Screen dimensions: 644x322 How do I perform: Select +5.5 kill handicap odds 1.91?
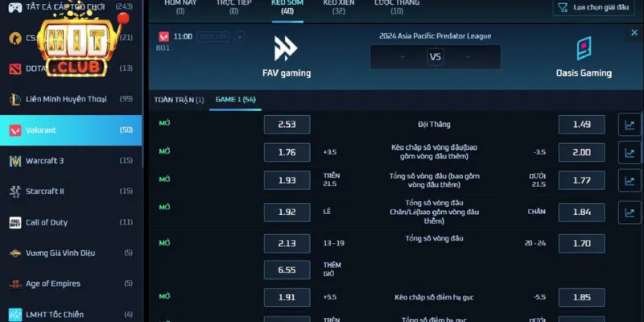click(x=287, y=298)
